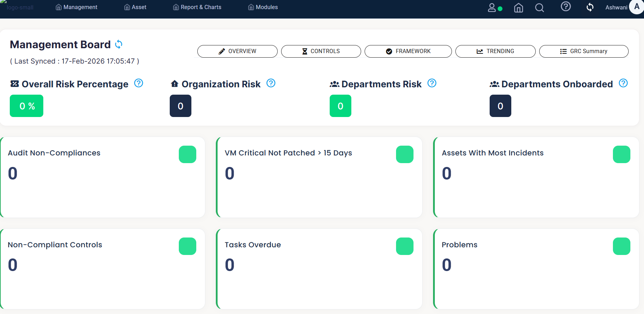Switch to the TRENDING tab
Screen dimensions: 644x314
tap(496, 51)
